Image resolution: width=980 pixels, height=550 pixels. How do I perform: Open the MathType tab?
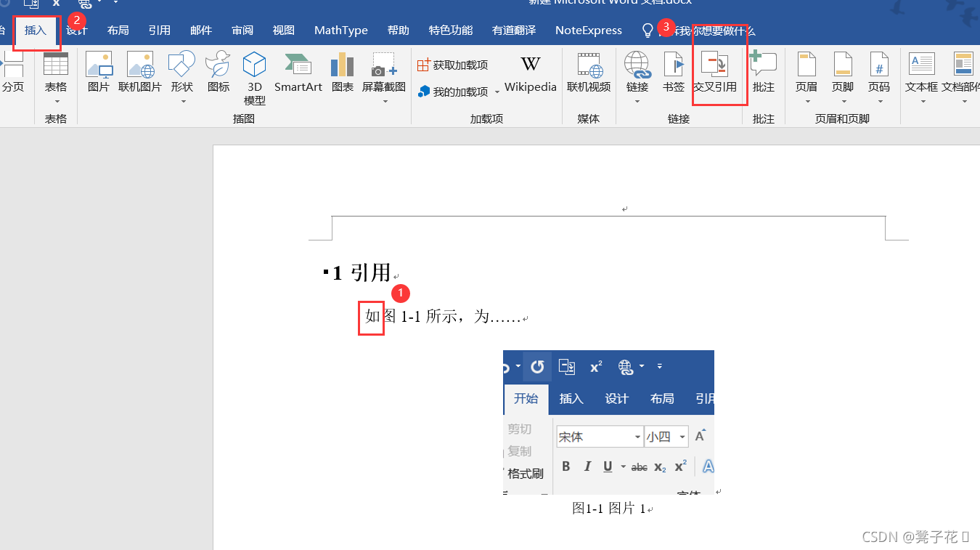click(341, 31)
